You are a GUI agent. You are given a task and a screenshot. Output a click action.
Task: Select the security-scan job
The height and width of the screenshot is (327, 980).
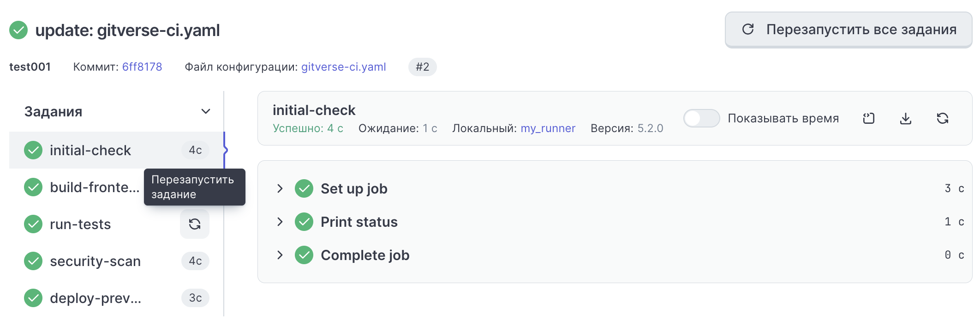click(95, 261)
